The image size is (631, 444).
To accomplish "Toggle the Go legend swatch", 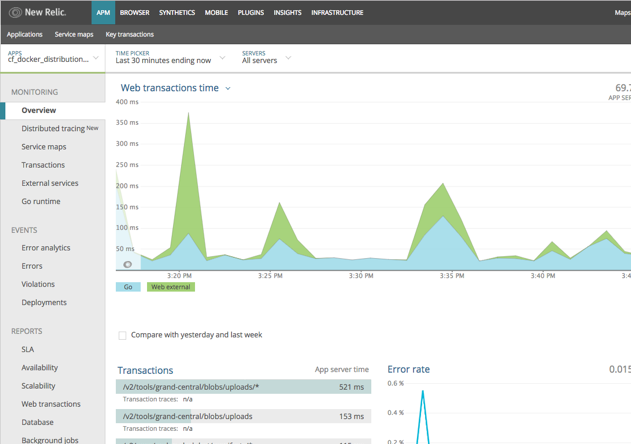I will [128, 287].
